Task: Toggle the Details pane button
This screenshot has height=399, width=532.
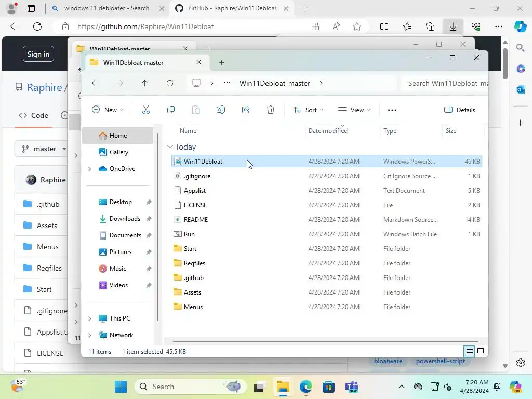Action: (460, 110)
